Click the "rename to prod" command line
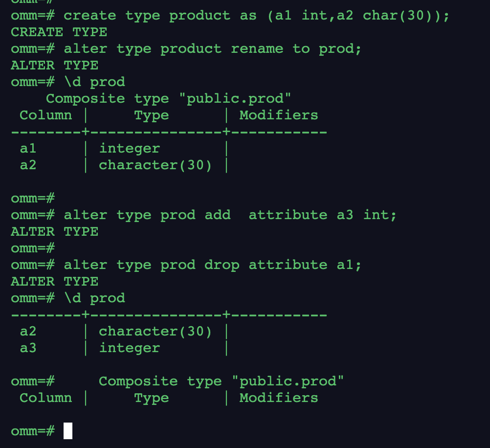490x448 pixels. 212,49
